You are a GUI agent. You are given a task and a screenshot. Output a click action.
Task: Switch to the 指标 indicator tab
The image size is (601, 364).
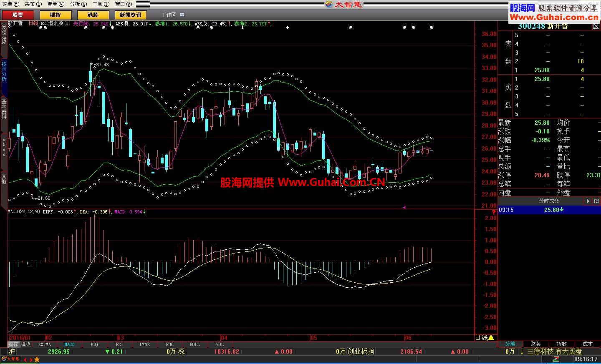click(13, 344)
